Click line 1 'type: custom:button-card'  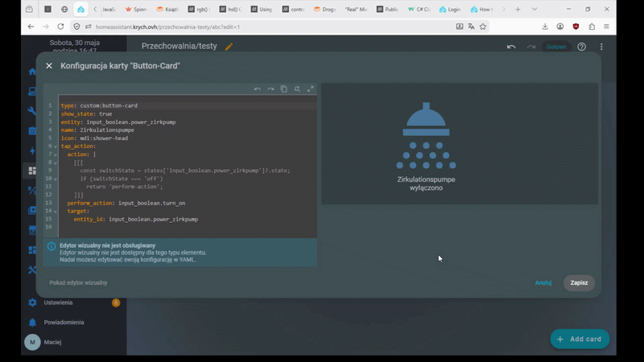pos(99,106)
